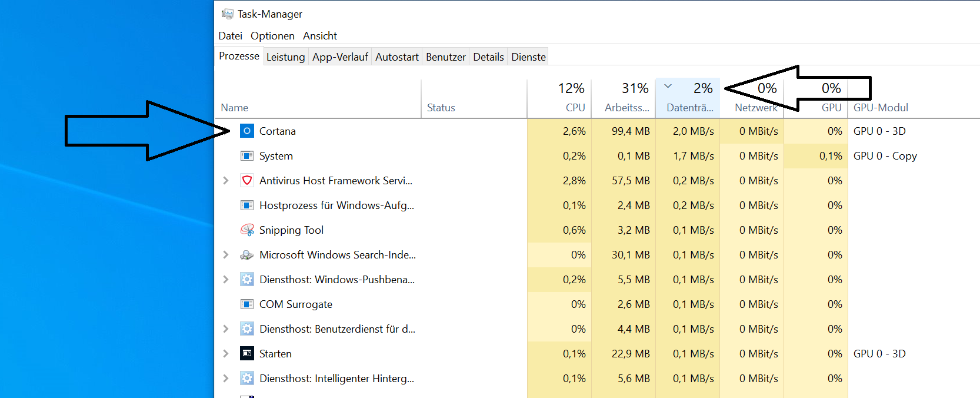Click the Starten process icon
980x398 pixels.
pos(247,353)
